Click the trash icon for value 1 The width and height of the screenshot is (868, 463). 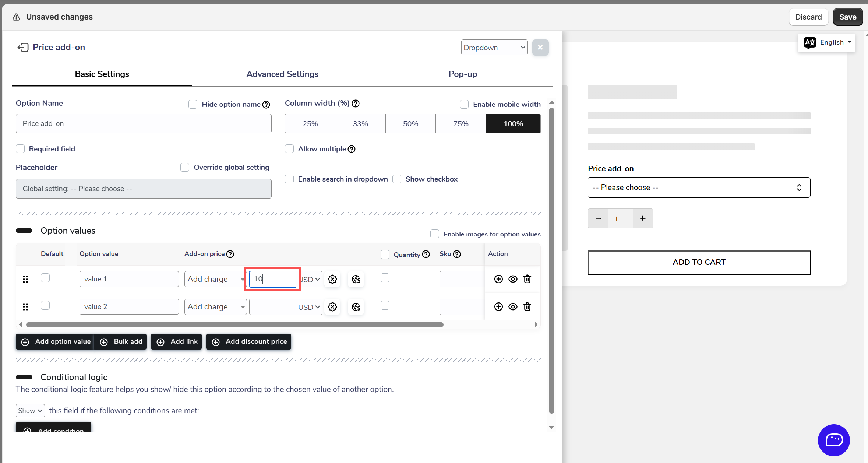527,279
